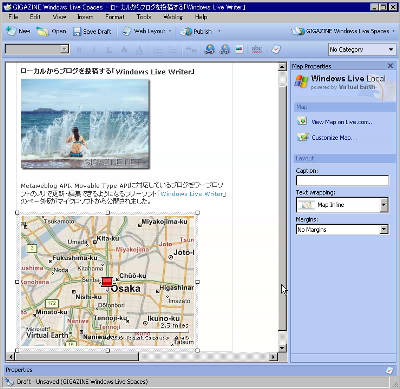Viewport: 400px width, 389px height.
Task: Click the icon beside View Map on Live.com
Action: [x=302, y=121]
